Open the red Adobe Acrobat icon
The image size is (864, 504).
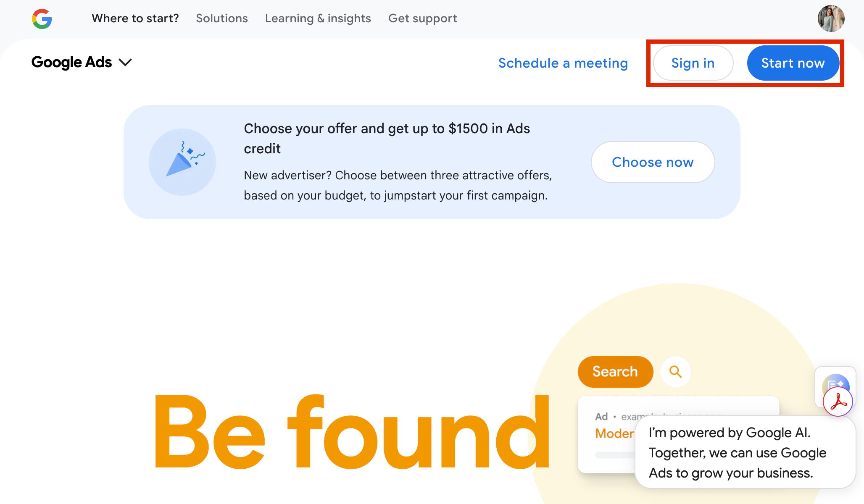(838, 402)
